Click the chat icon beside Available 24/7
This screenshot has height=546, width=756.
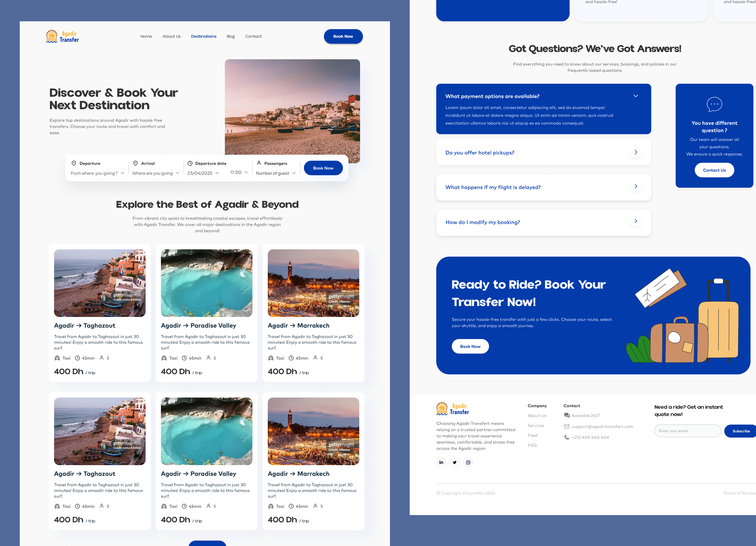[567, 415]
